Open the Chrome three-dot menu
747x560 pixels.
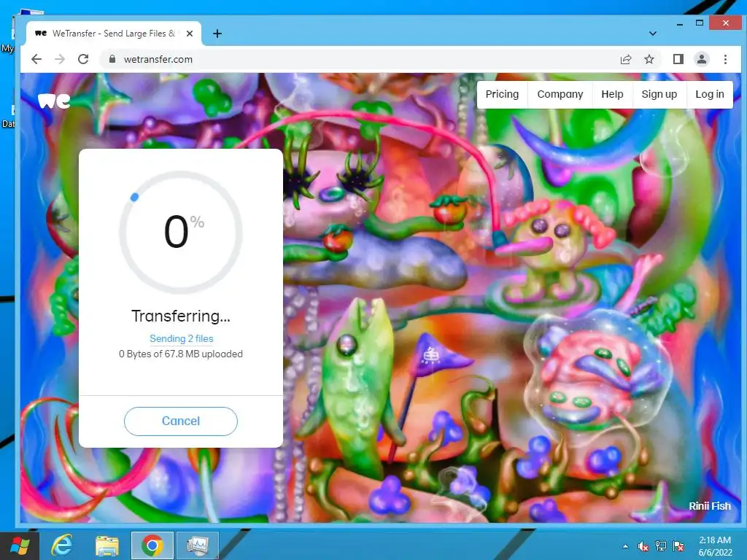(725, 59)
